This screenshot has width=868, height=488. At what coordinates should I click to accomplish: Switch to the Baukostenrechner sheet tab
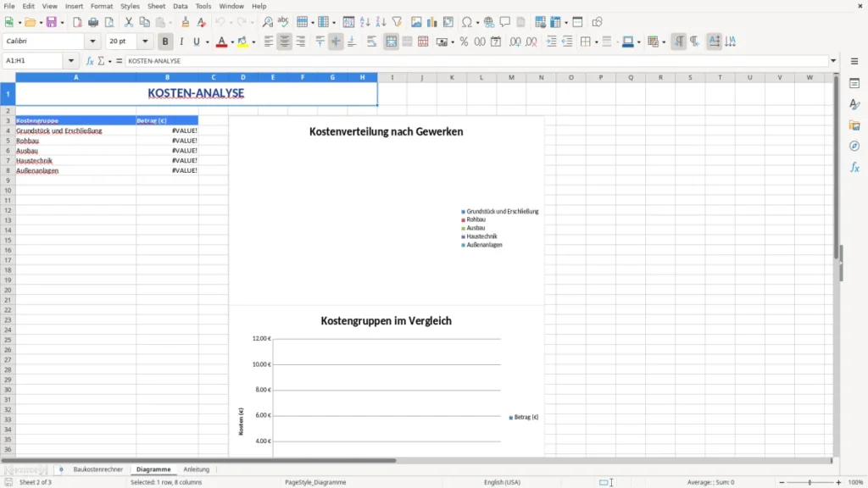98,469
